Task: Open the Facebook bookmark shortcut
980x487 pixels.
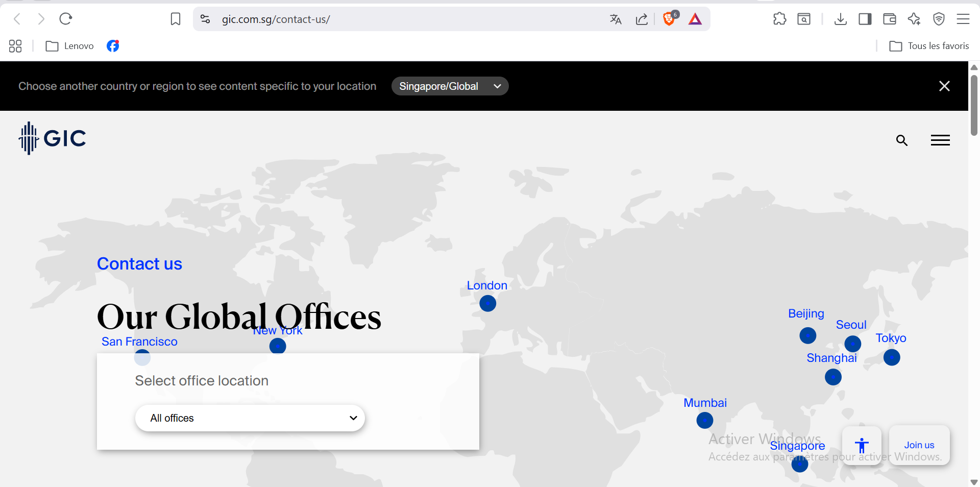Action: [x=113, y=46]
